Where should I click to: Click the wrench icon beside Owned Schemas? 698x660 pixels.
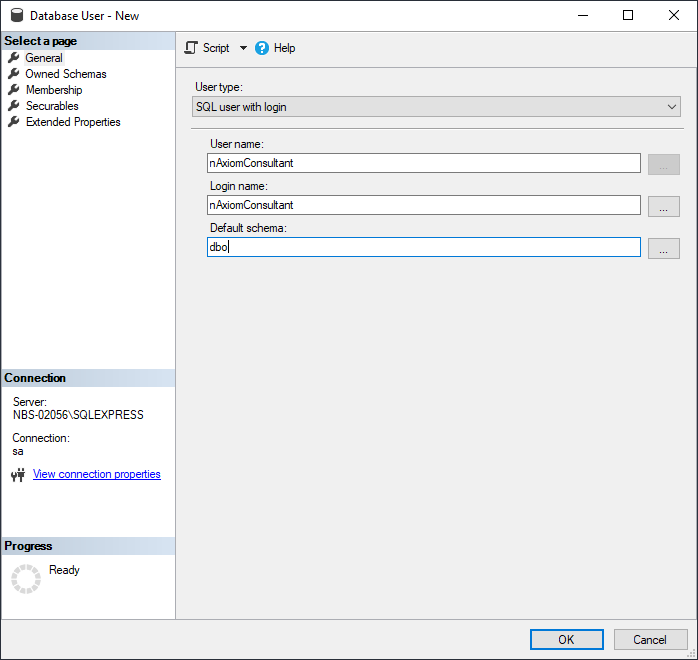14,74
